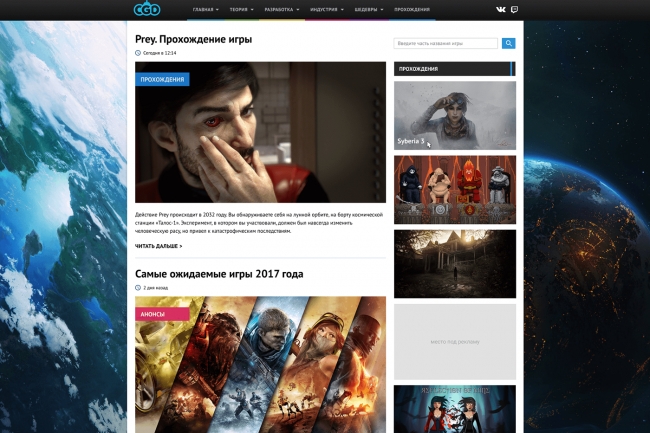Open ПРОХОЖДЕНИЯ in the top navigation
The width and height of the screenshot is (650, 433).
(x=412, y=10)
